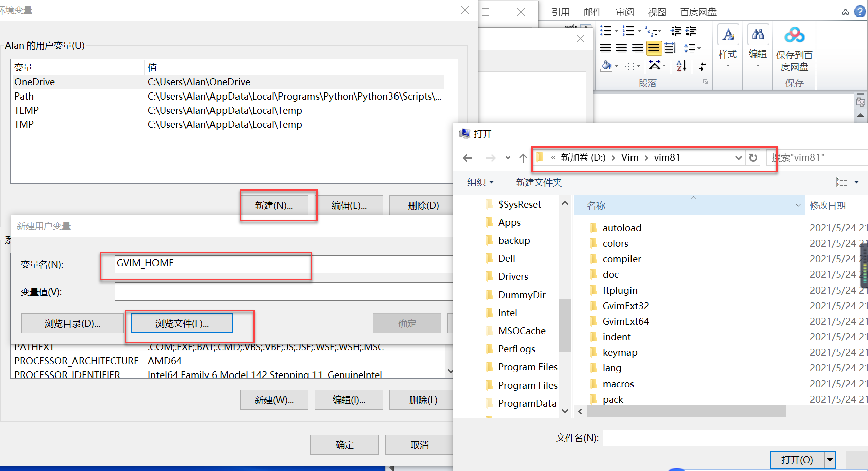Click 新建文件夹 in the file dialog
Screen dimensions: 868x471
[x=538, y=182]
